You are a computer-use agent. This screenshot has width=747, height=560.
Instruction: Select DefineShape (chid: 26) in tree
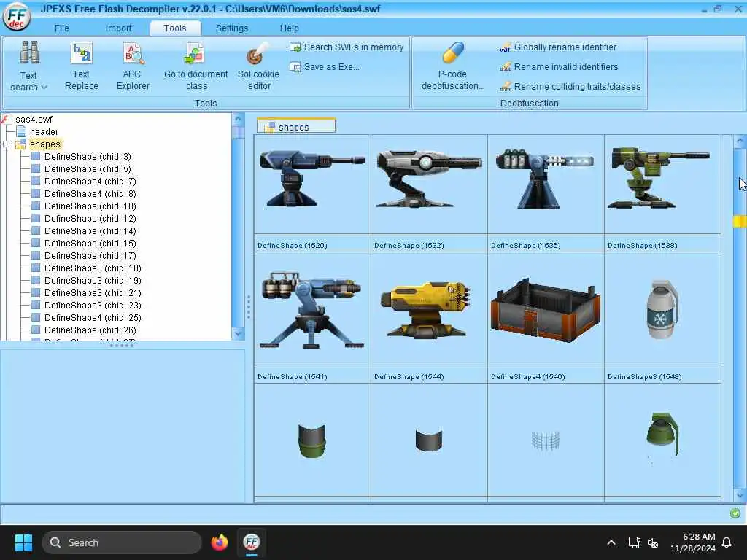coord(90,330)
